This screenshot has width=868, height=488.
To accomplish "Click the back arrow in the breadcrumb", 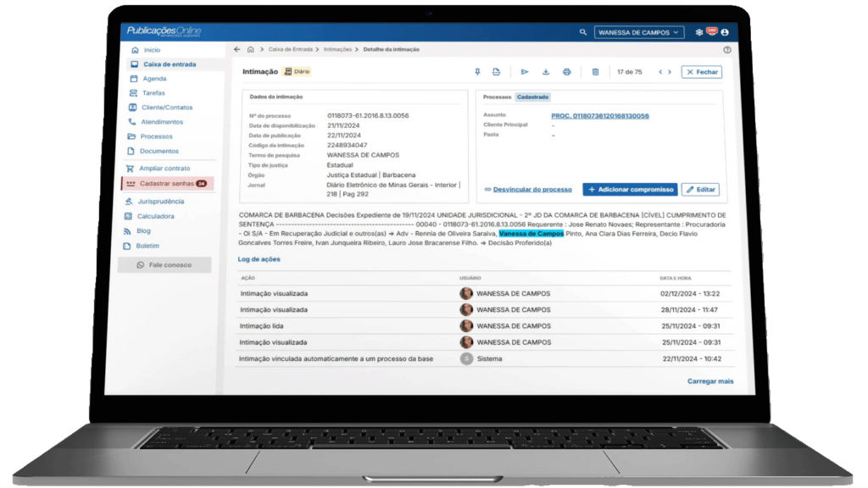I will pyautogui.click(x=237, y=49).
